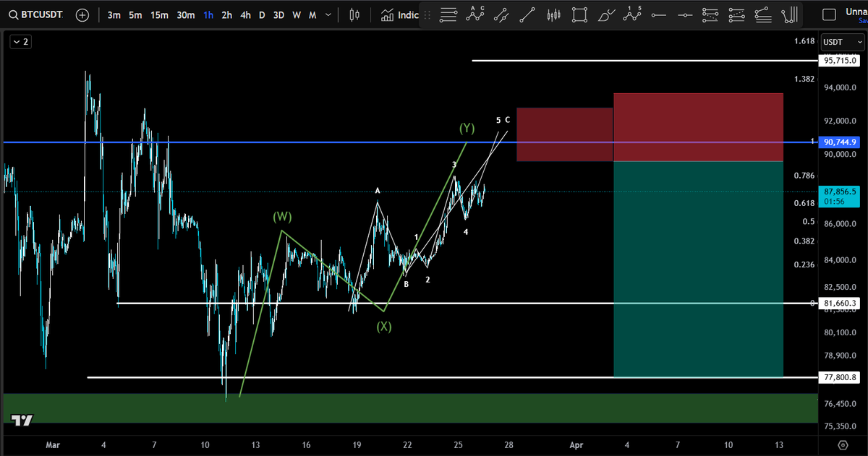
Task: Click the 90,744.9 blue price label
Action: pyautogui.click(x=840, y=142)
